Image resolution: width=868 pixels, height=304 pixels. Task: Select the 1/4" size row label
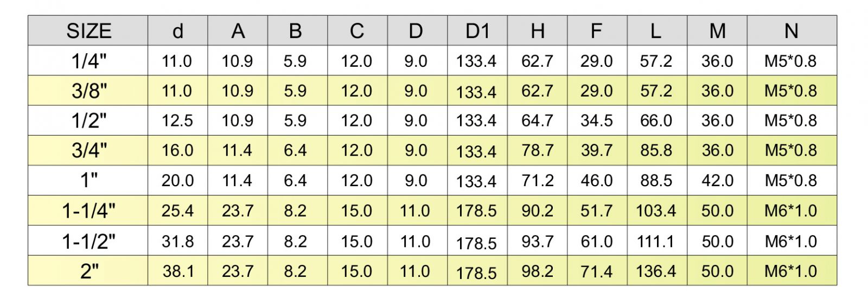89,61
